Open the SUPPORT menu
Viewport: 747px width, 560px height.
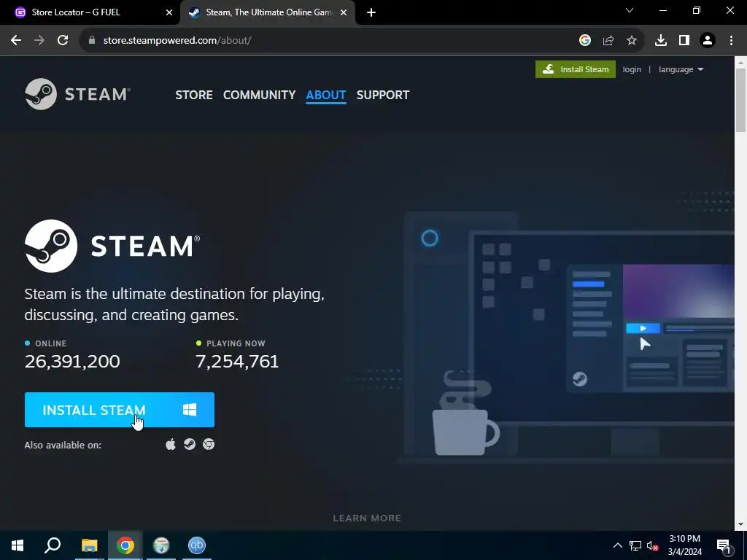pos(382,95)
